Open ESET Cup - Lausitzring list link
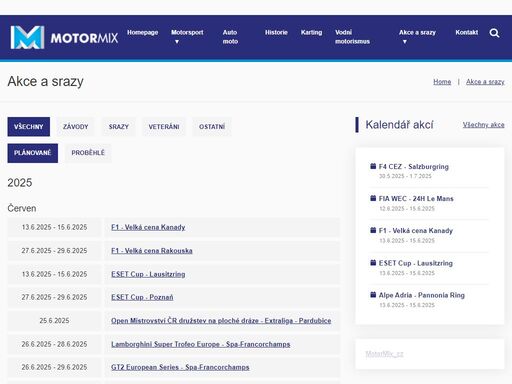 [x=148, y=274]
